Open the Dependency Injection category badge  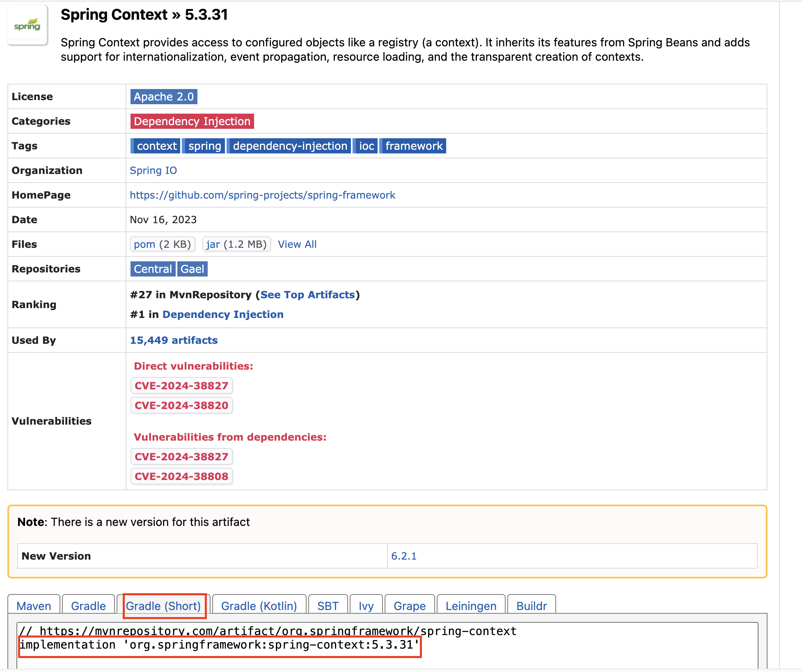point(192,121)
